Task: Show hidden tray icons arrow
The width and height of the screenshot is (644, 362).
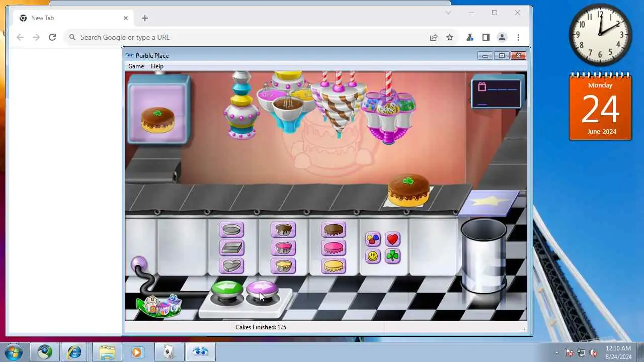Action: (556, 352)
